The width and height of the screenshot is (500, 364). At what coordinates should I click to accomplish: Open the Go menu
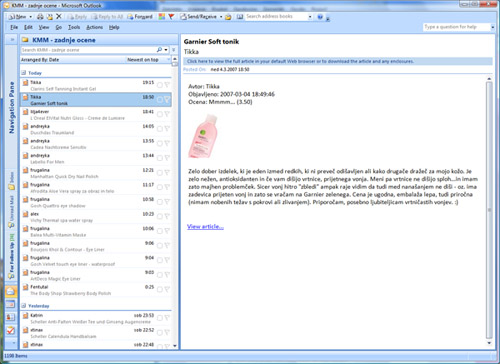pyautogui.click(x=59, y=27)
